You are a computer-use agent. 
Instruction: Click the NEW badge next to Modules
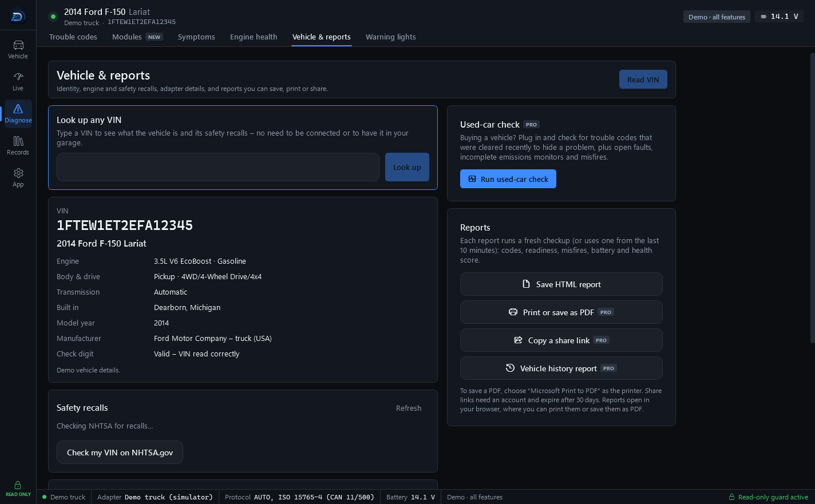coord(154,37)
